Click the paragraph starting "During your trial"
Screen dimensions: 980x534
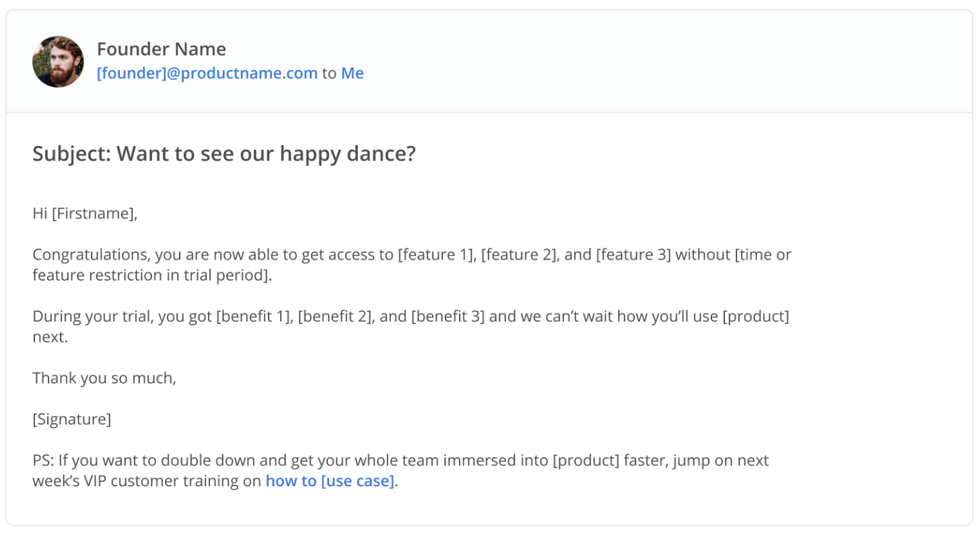(411, 326)
